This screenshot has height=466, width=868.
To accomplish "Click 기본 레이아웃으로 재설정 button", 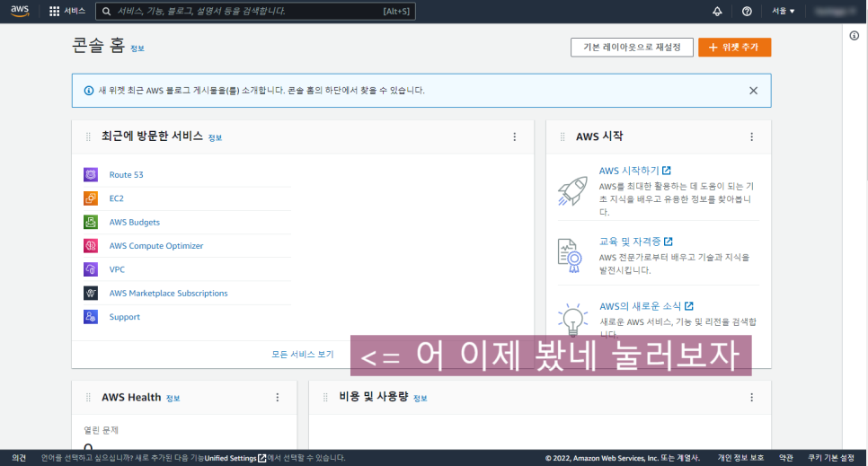I will pyautogui.click(x=632, y=48).
